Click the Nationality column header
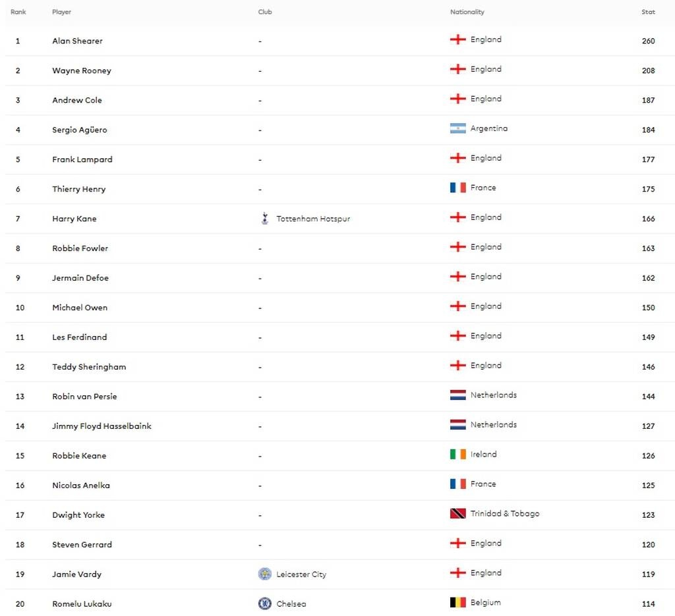This screenshot has width=675, height=616. pyautogui.click(x=467, y=12)
